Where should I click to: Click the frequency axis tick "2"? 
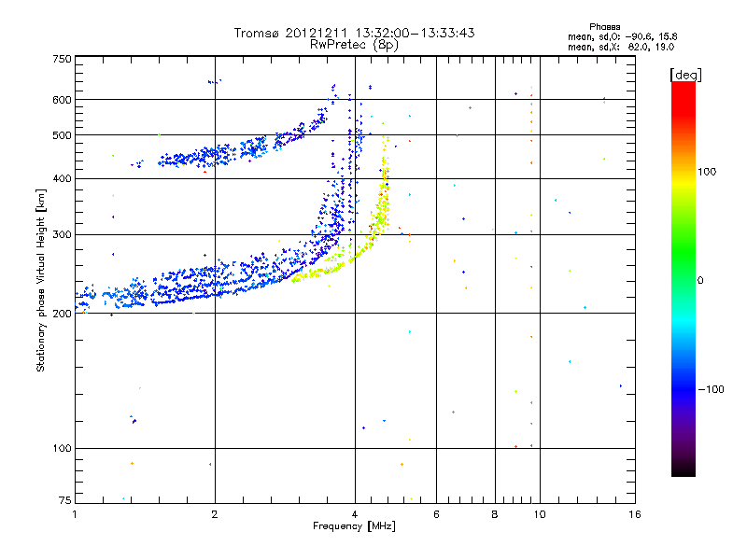point(215,514)
